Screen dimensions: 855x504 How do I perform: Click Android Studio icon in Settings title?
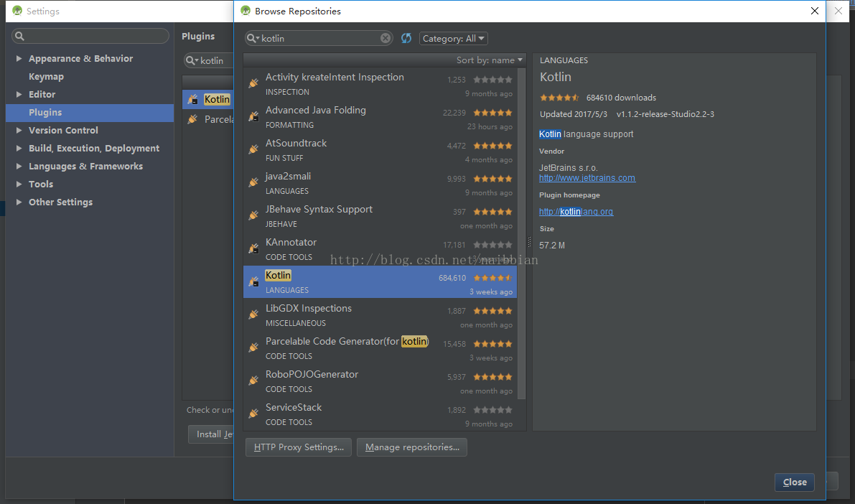point(17,11)
